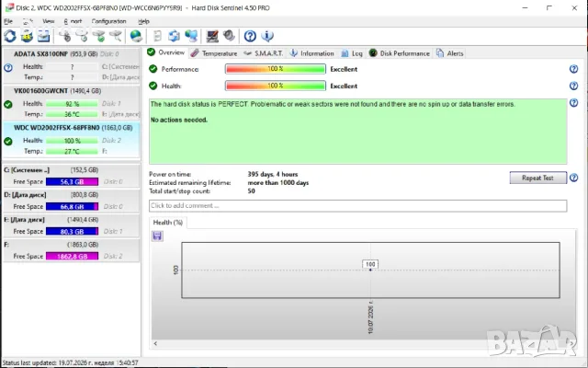Select ADATA SX8100NP disk entry
588x368 pixels.
(72, 65)
